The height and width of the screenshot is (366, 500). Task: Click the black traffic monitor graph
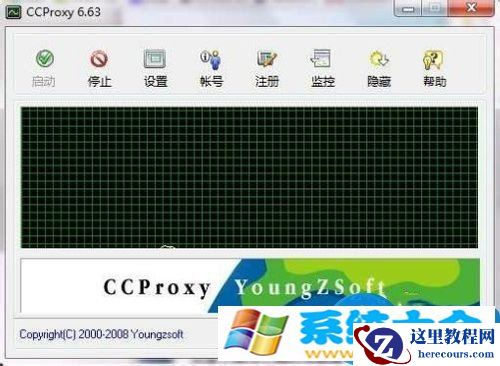pyautogui.click(x=249, y=177)
